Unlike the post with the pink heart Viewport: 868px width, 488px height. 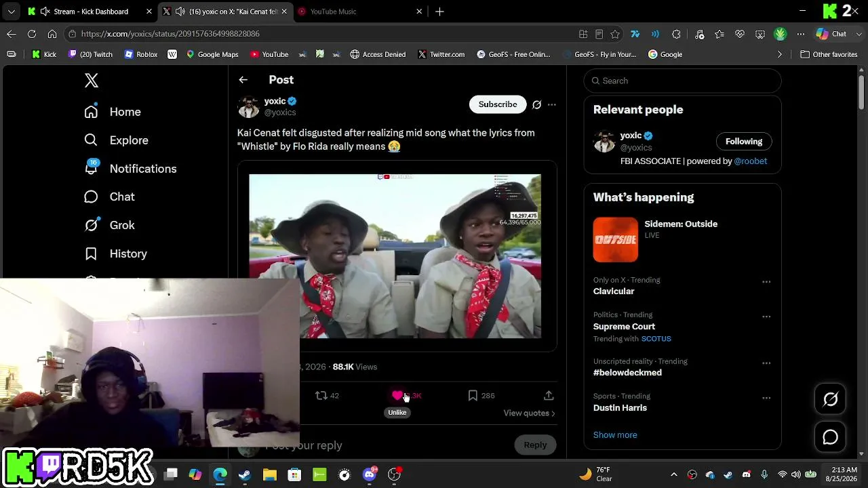pyautogui.click(x=397, y=396)
